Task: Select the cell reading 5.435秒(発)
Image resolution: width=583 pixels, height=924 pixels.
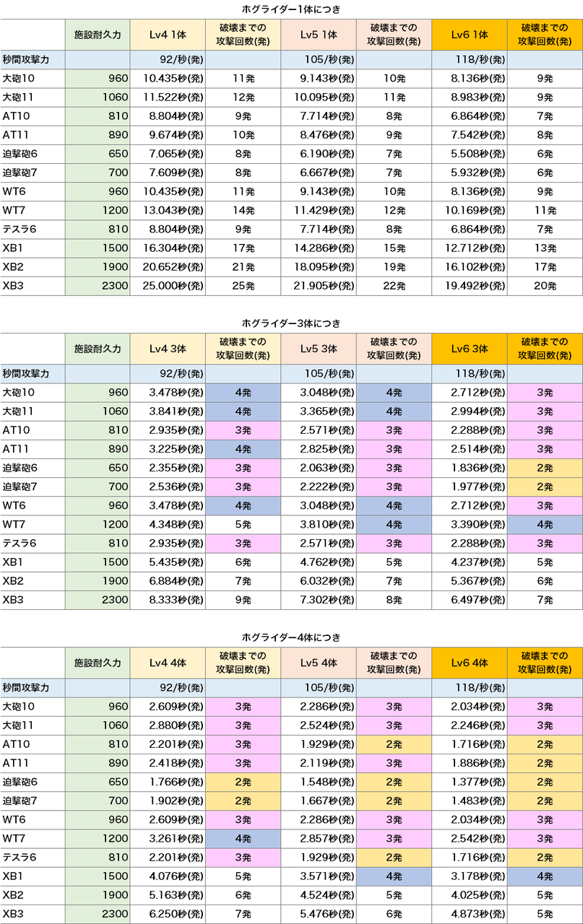Action: tap(168, 562)
